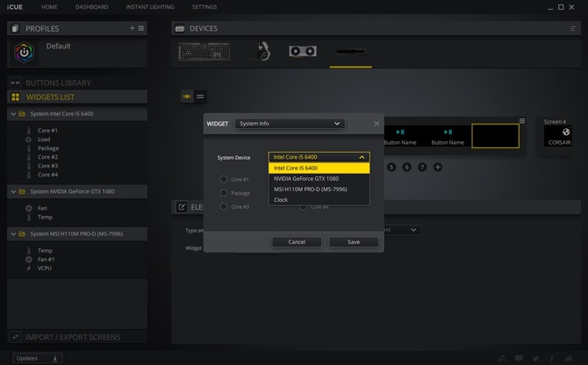Close the Widget dialog
Image resolution: width=588 pixels, height=365 pixels.
coord(376,124)
